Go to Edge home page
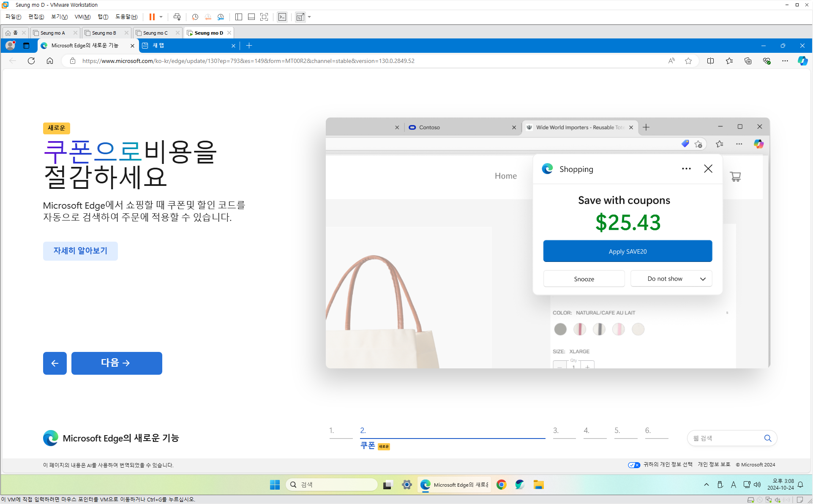 (x=50, y=61)
